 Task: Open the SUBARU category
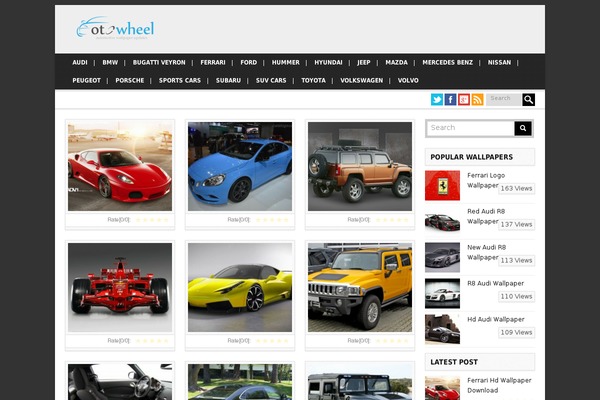228,80
